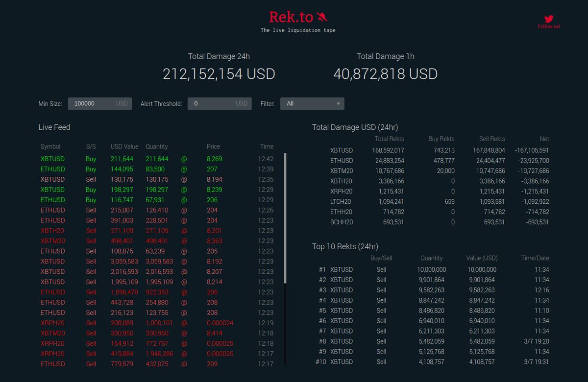Click the red bird icon in the Rek.to logo
The image size is (588, 382).
(322, 16)
